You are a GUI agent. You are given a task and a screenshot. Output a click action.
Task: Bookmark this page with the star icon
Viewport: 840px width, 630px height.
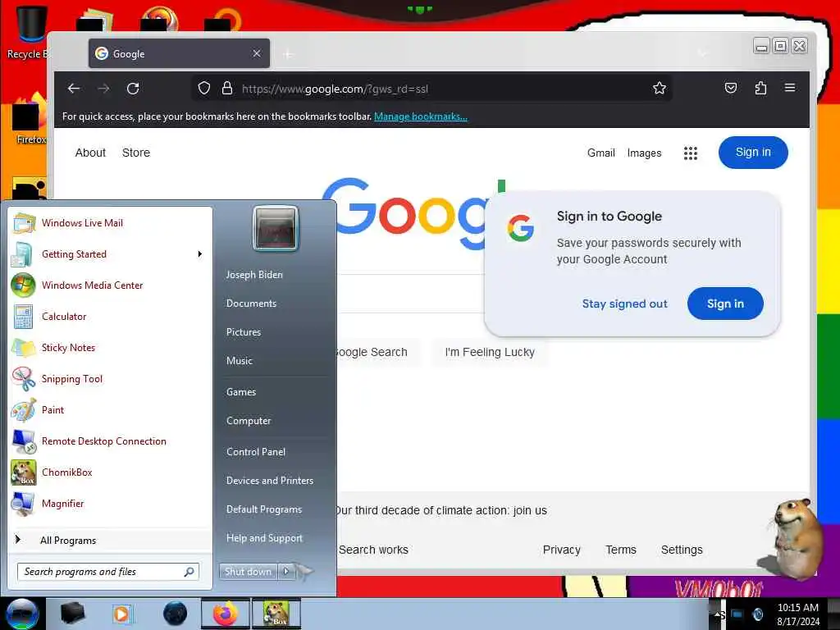[660, 88]
